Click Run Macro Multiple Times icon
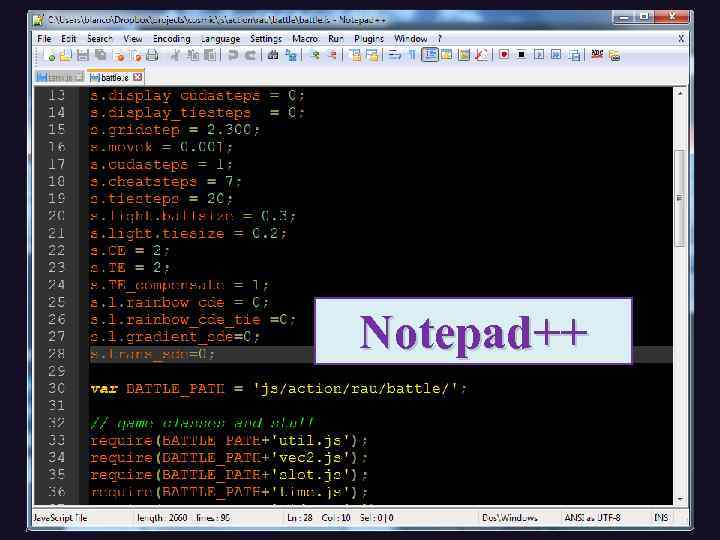This screenshot has width=720, height=540. pyautogui.click(x=556, y=56)
